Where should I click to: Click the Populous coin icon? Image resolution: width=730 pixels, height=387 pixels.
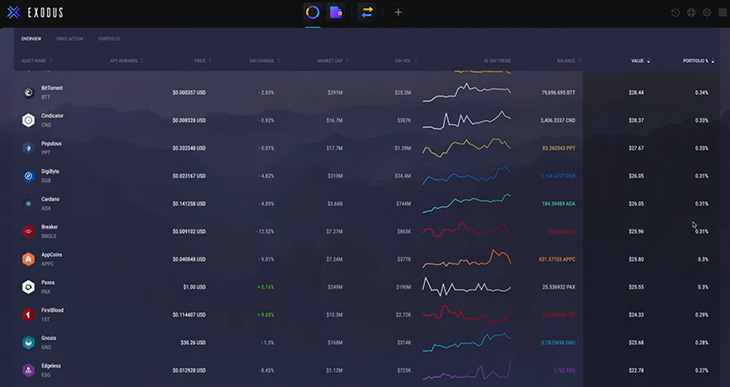click(x=28, y=148)
